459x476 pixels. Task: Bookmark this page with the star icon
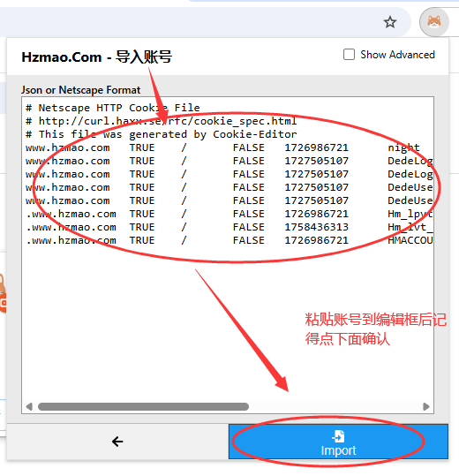click(390, 22)
